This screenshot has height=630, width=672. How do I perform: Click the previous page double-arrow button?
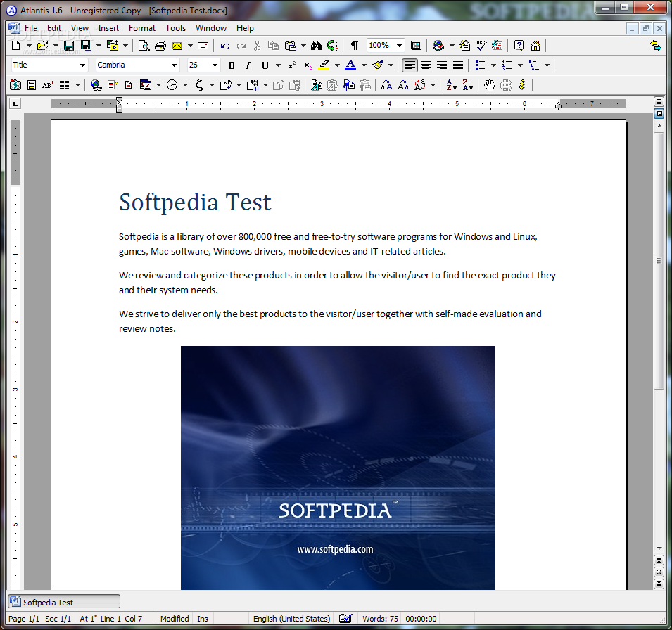pos(659,560)
